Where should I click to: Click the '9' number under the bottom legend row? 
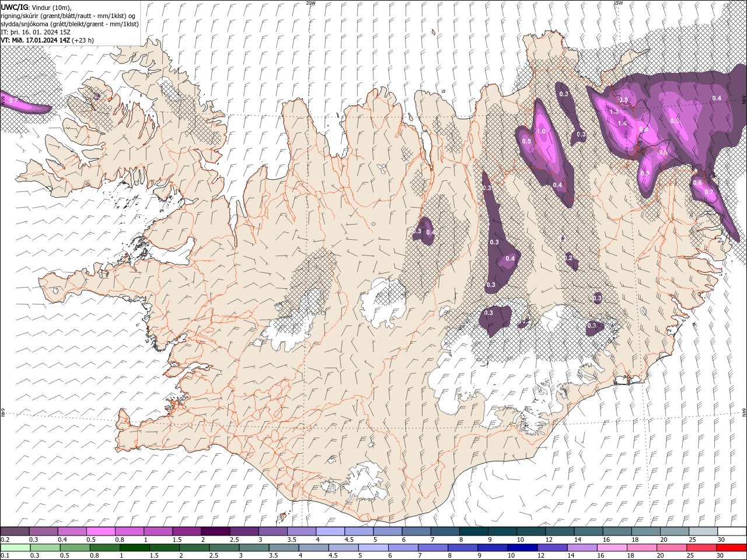point(480,556)
